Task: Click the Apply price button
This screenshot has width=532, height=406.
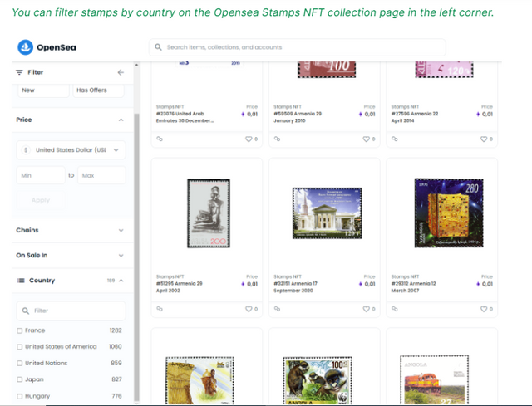Action: [x=41, y=200]
